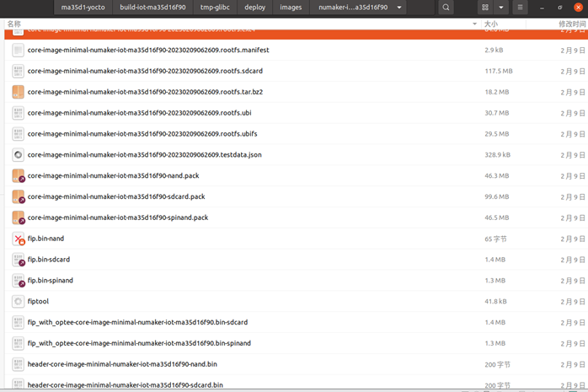Click the fip.bin-sdcard file icon
Viewport: 588px width, 392px height.
coord(19,260)
